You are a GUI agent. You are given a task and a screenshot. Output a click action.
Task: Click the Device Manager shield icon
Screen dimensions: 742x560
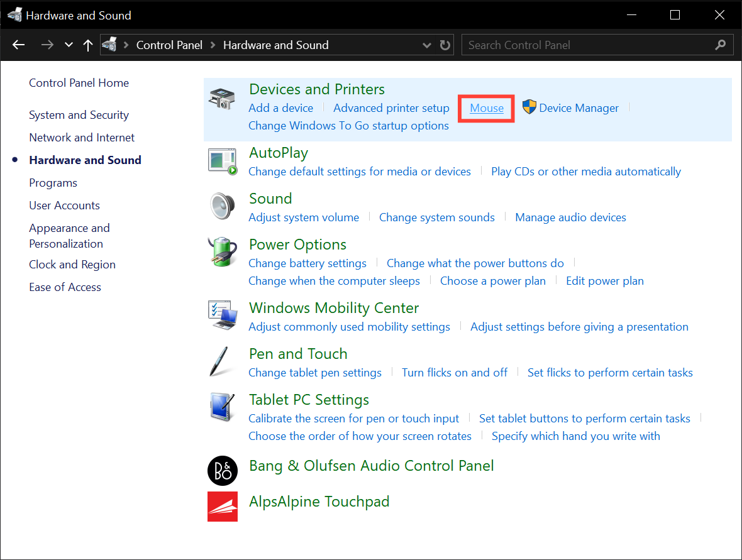[529, 107]
